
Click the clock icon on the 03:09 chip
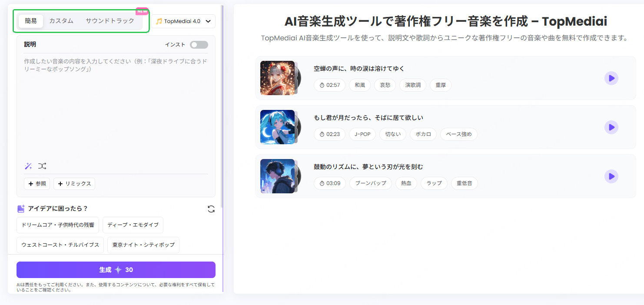[322, 183]
